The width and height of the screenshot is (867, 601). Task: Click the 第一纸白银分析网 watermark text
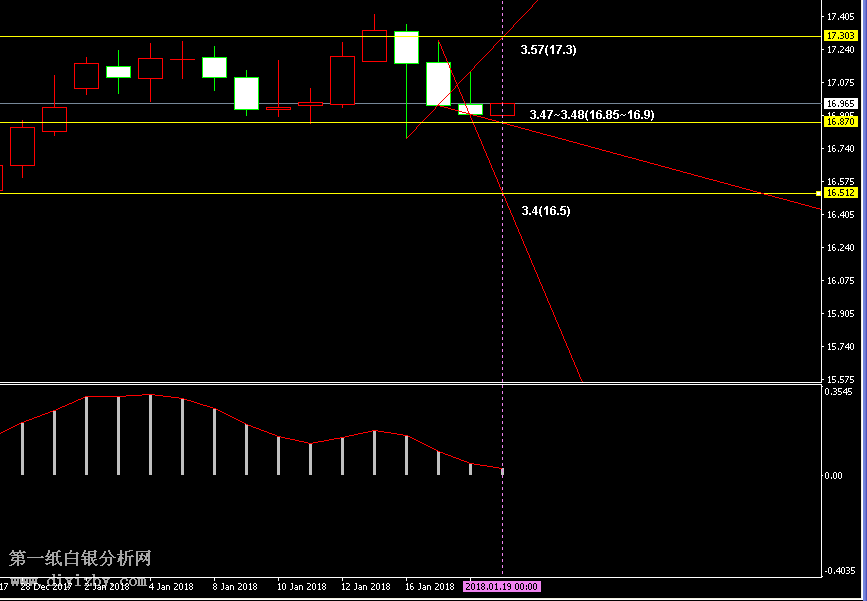click(x=80, y=558)
